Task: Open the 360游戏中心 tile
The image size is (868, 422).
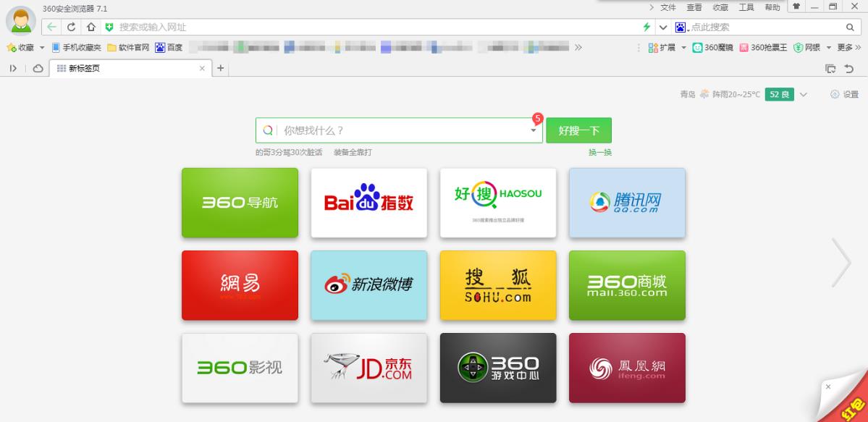Action: tap(498, 368)
